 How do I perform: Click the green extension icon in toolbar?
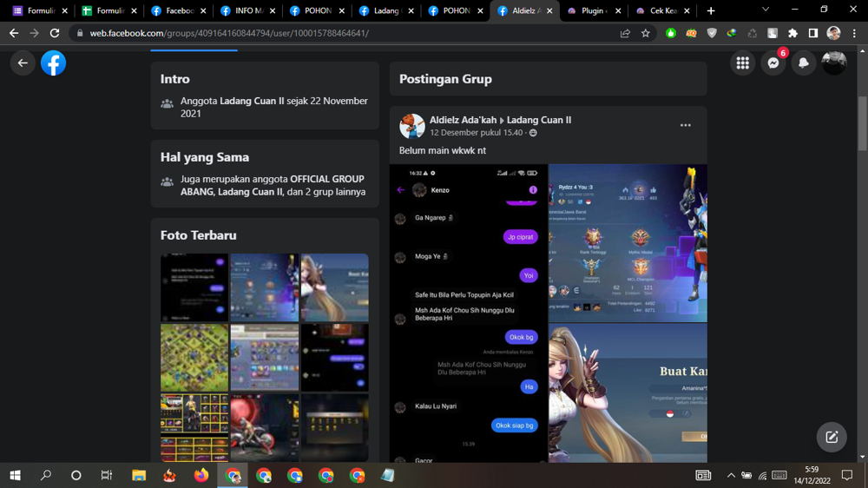pyautogui.click(x=671, y=33)
